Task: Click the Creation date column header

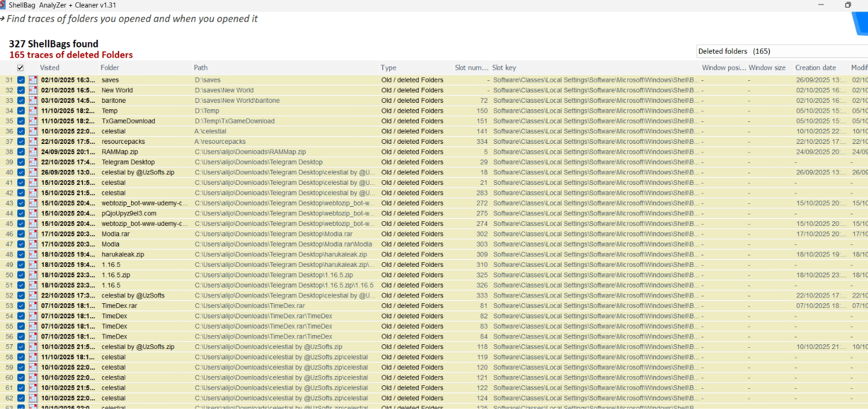Action: pos(815,68)
